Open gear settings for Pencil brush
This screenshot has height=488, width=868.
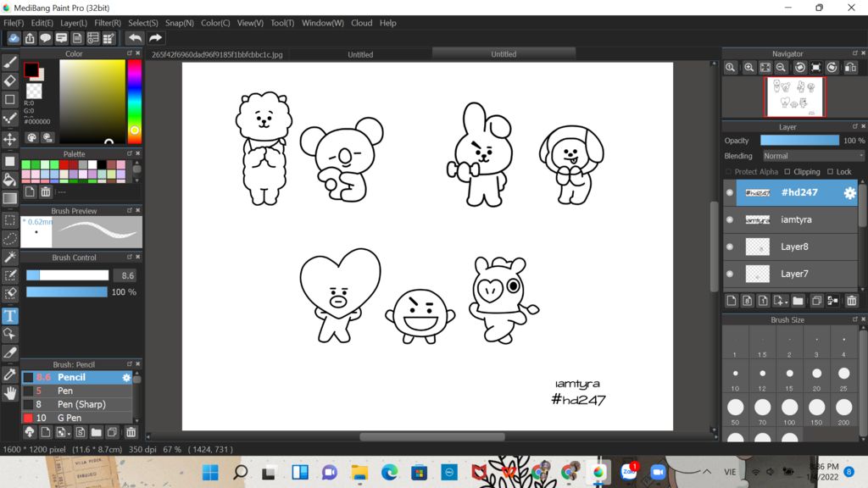(x=126, y=377)
